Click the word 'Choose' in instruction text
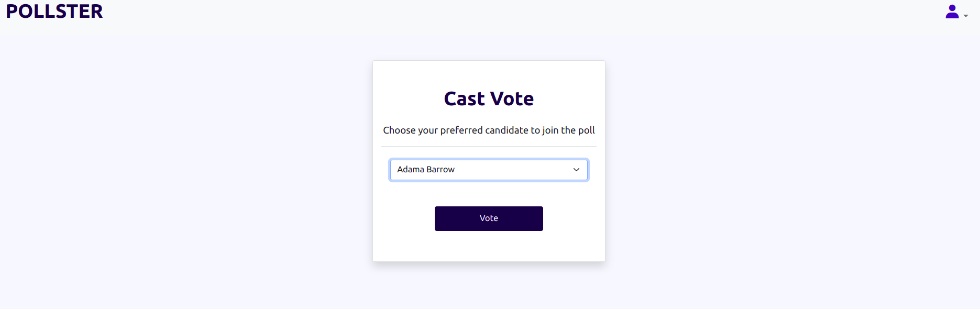 [x=399, y=130]
